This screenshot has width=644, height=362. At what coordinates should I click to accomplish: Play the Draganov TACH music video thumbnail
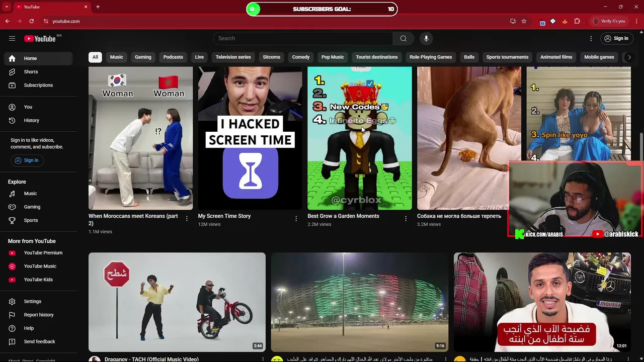[x=177, y=302]
